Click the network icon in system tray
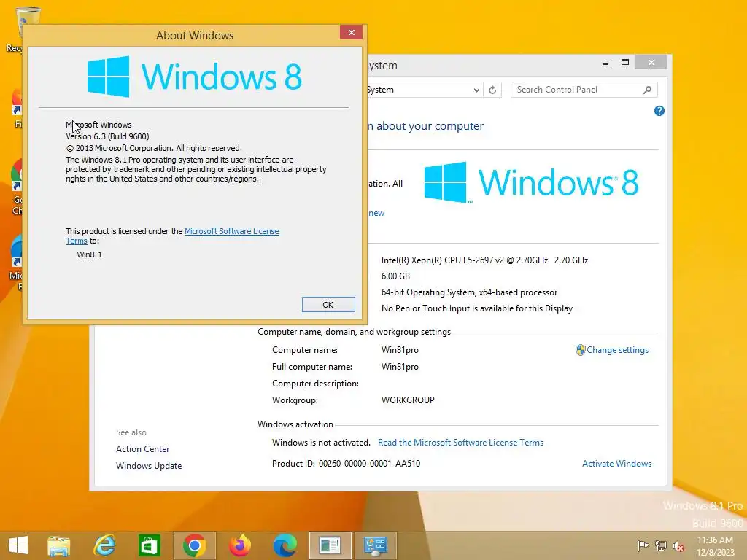 (661, 545)
